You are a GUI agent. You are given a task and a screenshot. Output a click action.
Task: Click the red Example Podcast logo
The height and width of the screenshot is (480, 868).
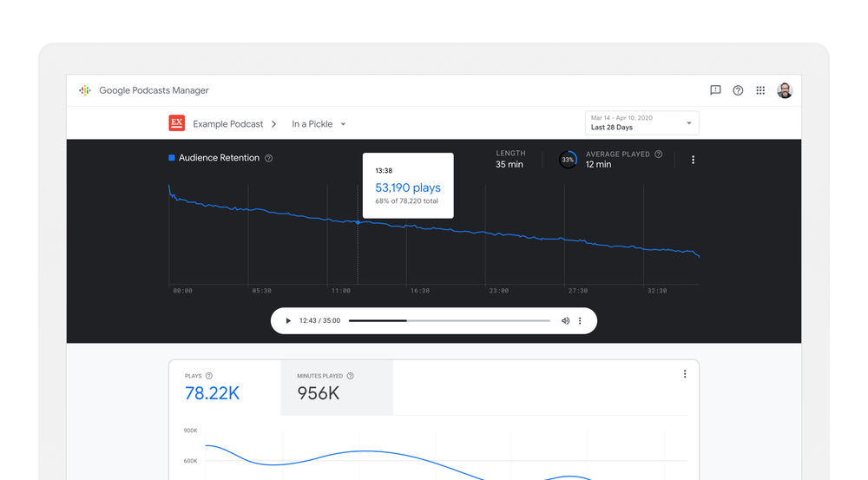coord(176,123)
